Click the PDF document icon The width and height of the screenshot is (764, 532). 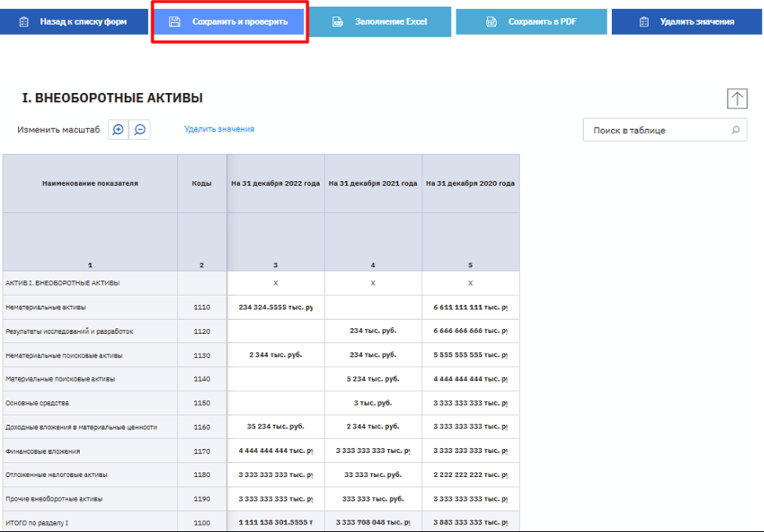point(491,21)
